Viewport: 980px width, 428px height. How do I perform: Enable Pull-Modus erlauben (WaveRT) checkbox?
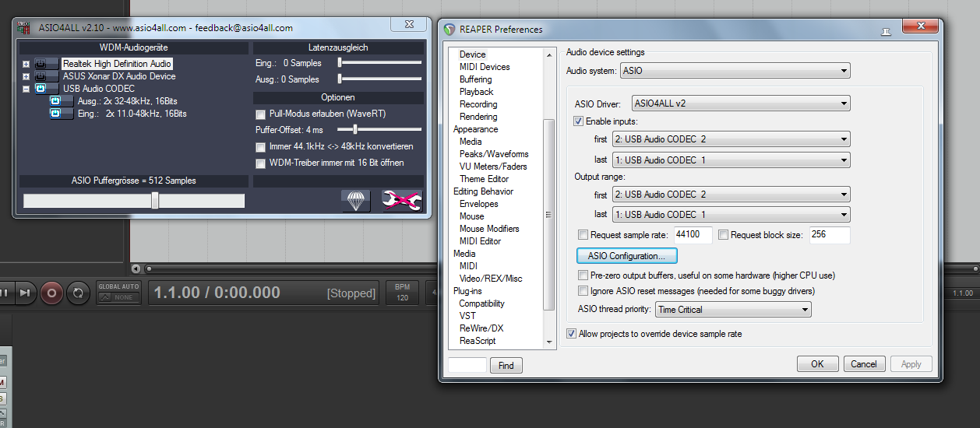[261, 114]
